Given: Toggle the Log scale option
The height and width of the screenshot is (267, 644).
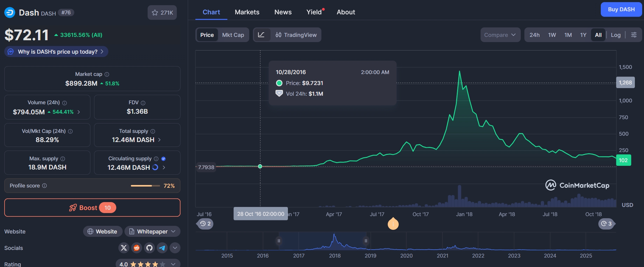Looking at the screenshot, I should pos(615,35).
